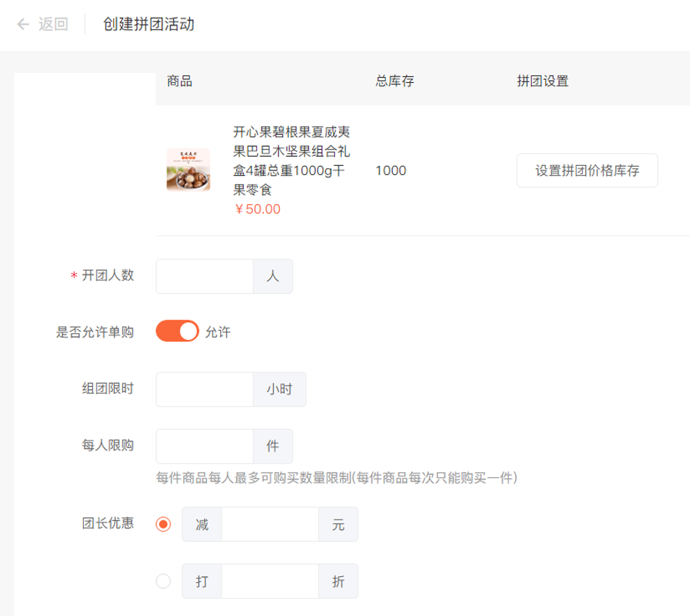
Task: Click the back arrow icon
Action: [23, 24]
